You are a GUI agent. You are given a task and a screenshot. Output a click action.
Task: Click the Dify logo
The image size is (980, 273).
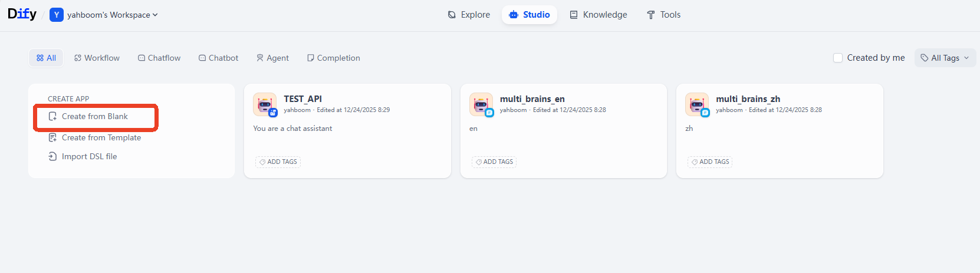[22, 14]
